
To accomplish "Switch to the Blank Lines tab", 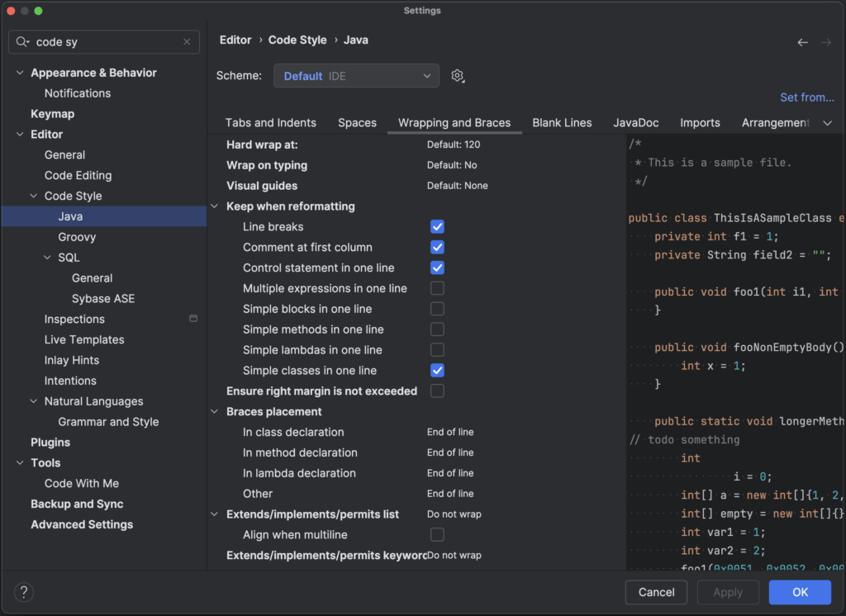I will click(x=562, y=123).
